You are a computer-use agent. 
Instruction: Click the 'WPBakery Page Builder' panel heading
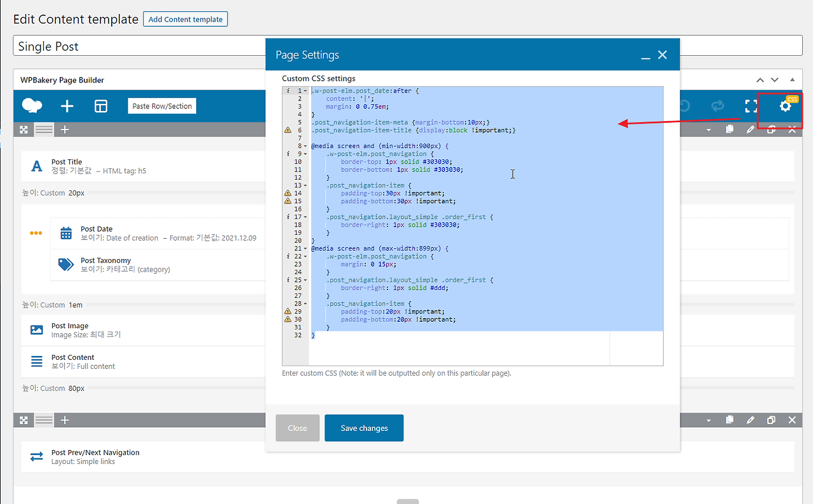[62, 80]
